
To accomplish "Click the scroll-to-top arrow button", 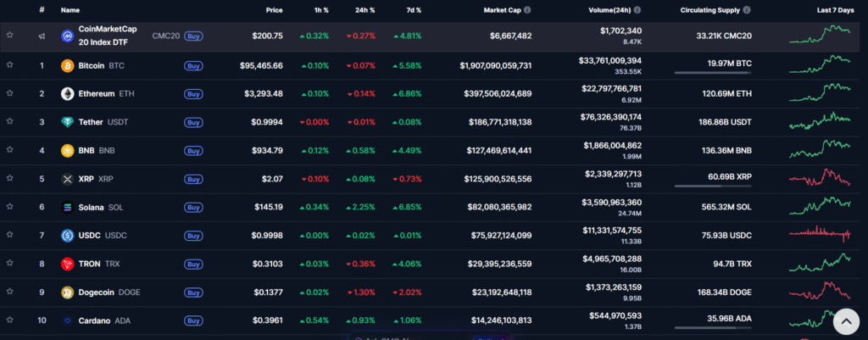I will point(845,321).
